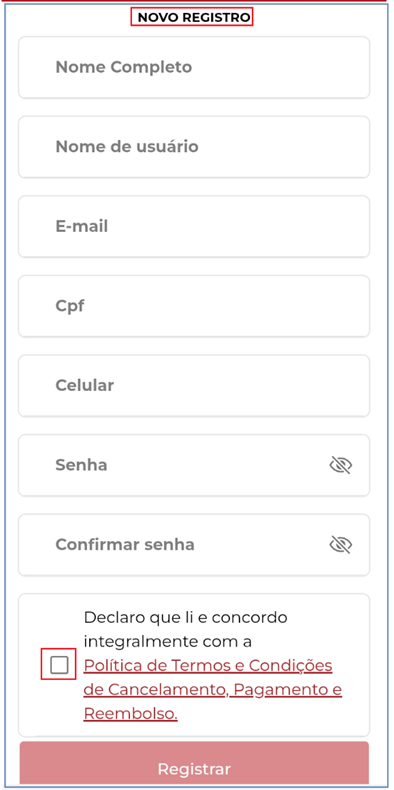The height and width of the screenshot is (790, 394).
Task: Click the Cpf placeholder label
Action: pos(70,306)
